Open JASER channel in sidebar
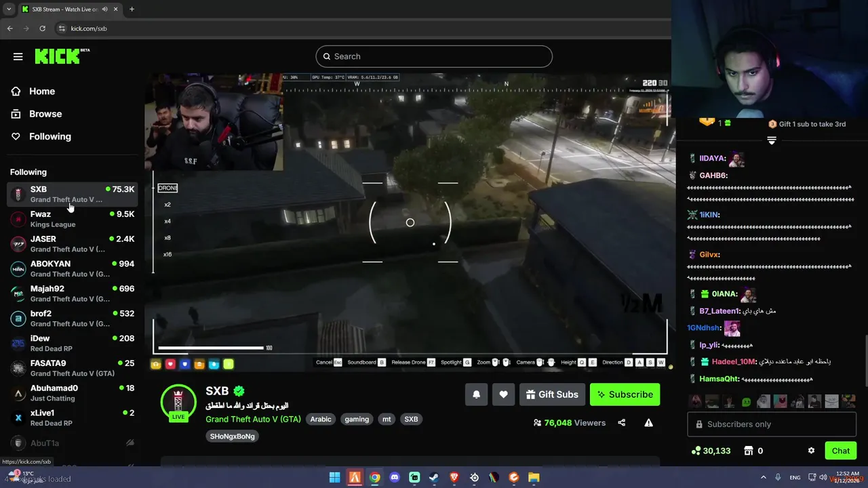868x488 pixels. tap(73, 244)
